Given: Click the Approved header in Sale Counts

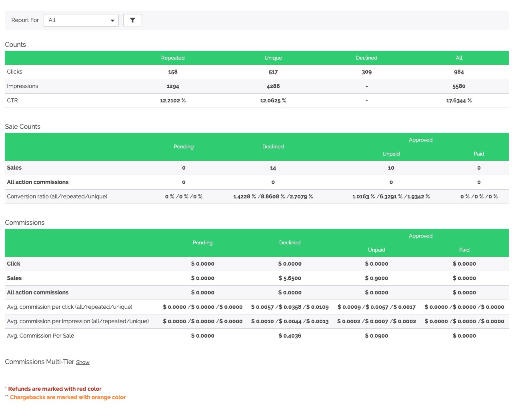Looking at the screenshot, I should [421, 140].
